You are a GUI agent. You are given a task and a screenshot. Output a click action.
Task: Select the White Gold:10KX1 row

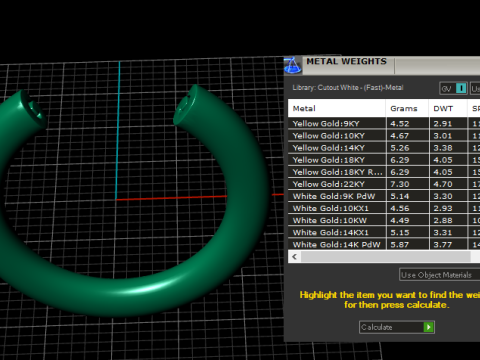[x=384, y=208]
